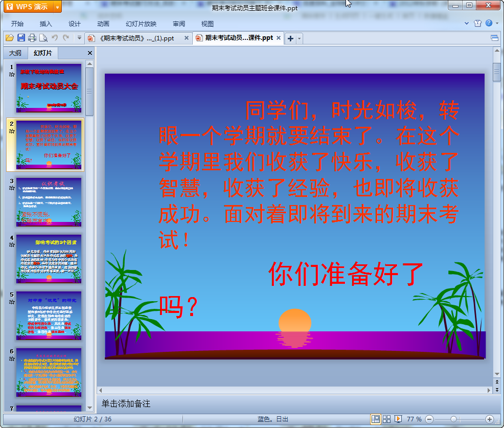Close the 期末考试动员...课件.ppt document tab
Screen dimensions: 504x428
279,38
